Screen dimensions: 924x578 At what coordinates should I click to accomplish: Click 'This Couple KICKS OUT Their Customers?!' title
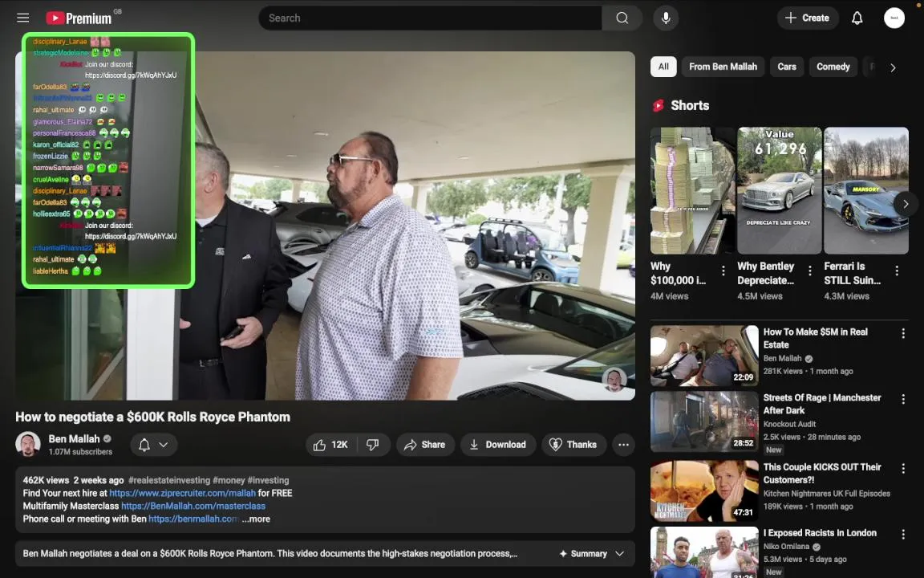coord(822,473)
